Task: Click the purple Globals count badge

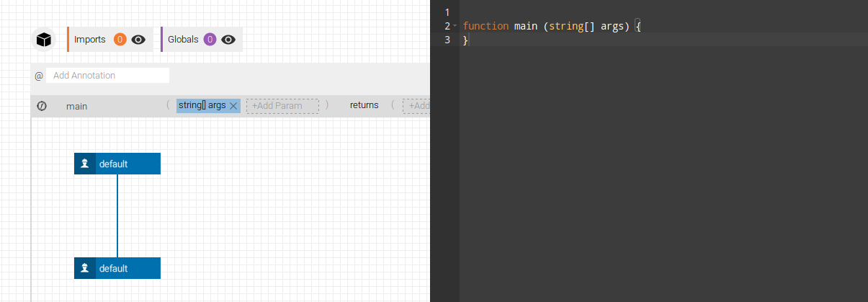Action: coord(210,40)
